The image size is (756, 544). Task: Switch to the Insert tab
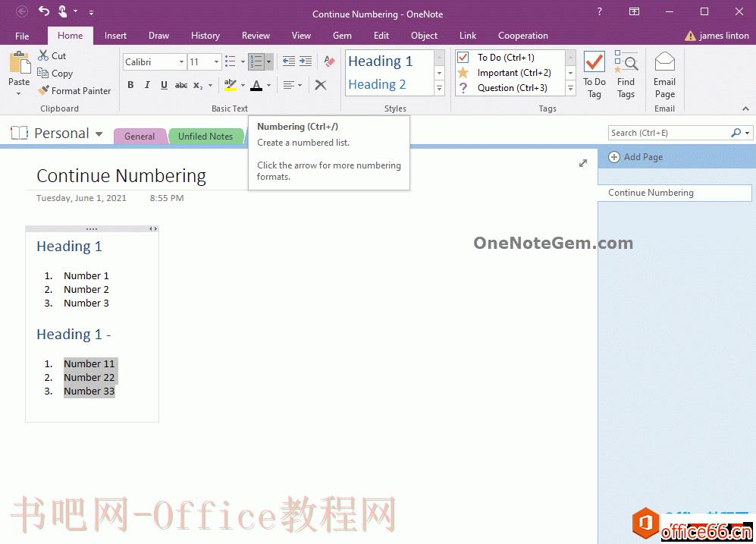coord(115,35)
